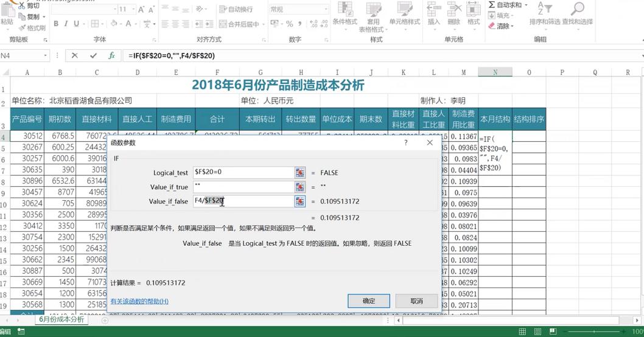Image resolution: width=644 pixels, height=337 pixels.
Task: Switch to Normal view in status bar
Action: 522,332
